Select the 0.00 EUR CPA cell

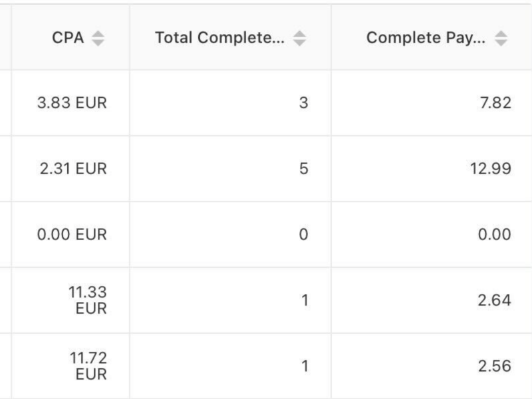(72, 235)
